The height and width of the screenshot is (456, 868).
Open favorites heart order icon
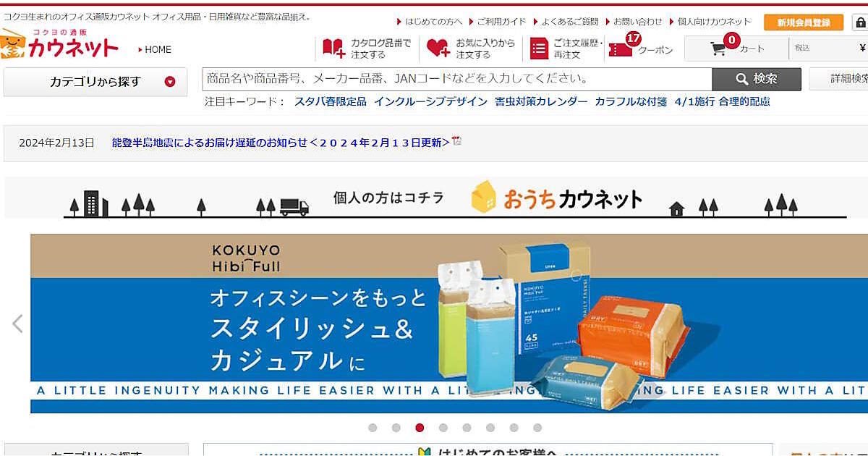(438, 48)
